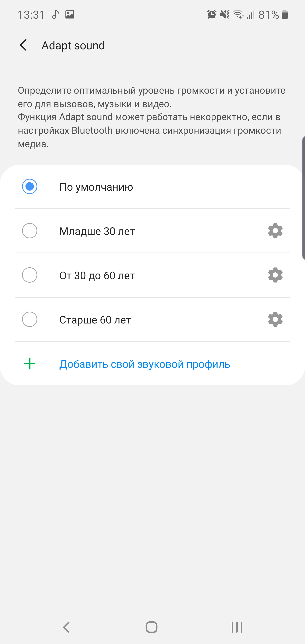Select the По умолчанию radio button
305x644 pixels.
click(x=29, y=186)
